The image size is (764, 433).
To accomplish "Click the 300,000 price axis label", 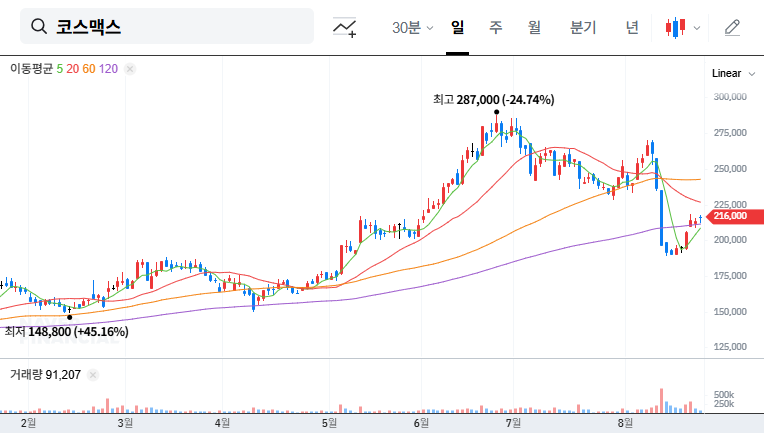I will tap(730, 97).
